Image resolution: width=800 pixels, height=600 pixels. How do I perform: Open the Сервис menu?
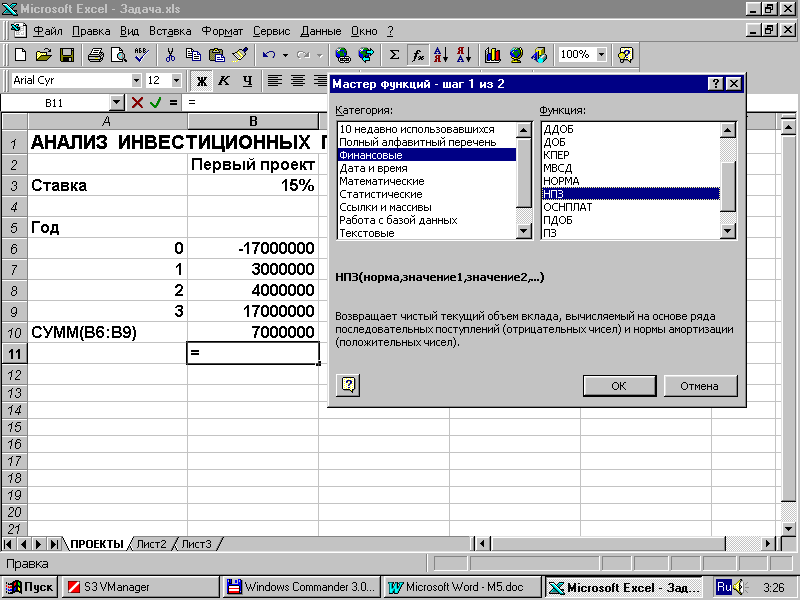[271, 31]
